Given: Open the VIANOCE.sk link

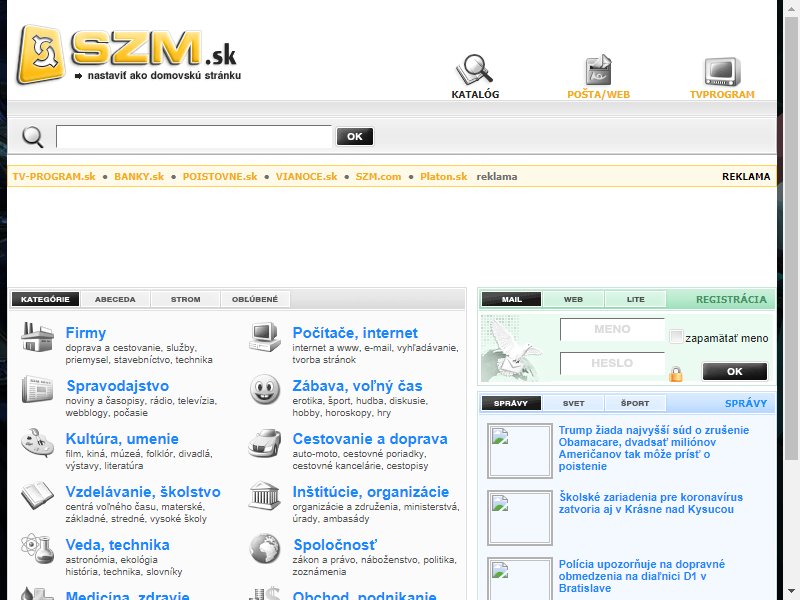Looking at the screenshot, I should (306, 177).
